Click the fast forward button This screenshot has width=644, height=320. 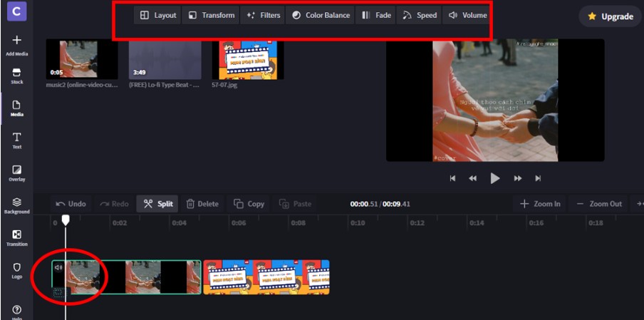pos(517,178)
